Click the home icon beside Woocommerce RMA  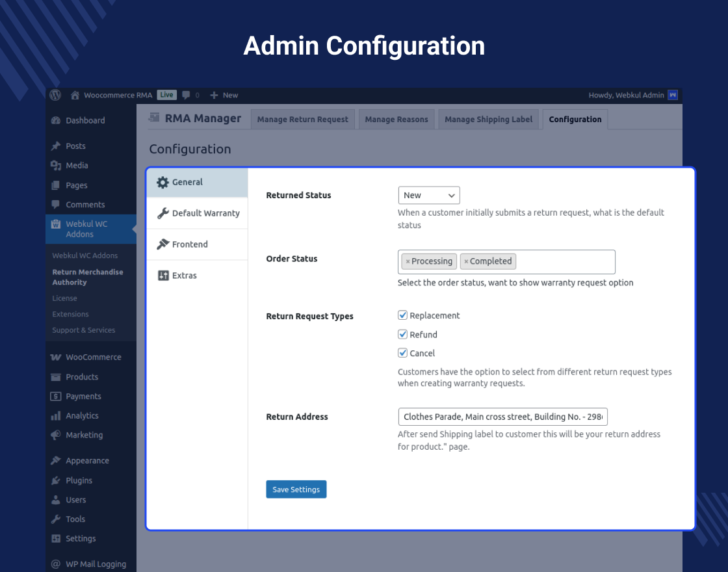(x=75, y=95)
